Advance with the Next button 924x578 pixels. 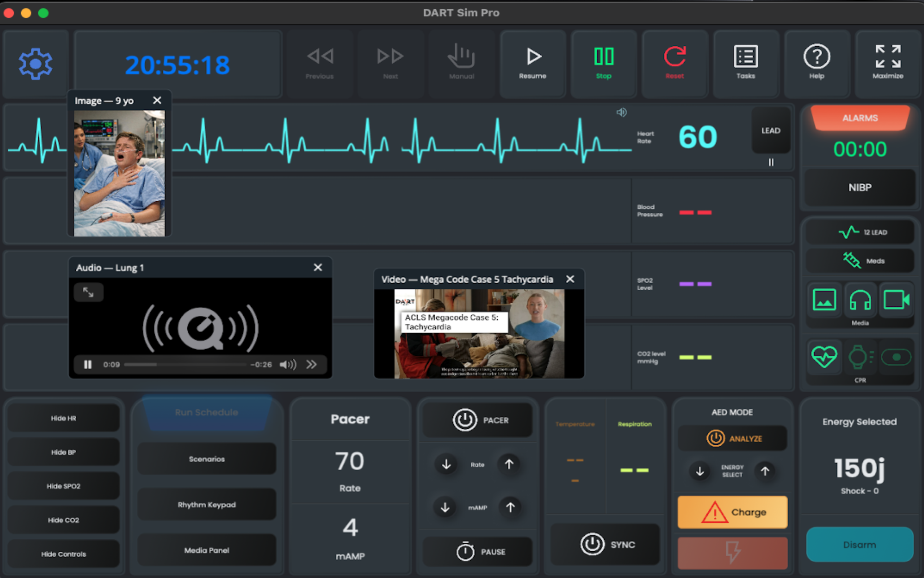pos(390,64)
